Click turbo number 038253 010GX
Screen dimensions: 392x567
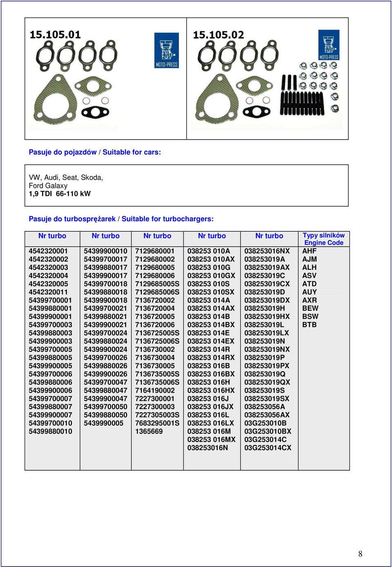pos(212,276)
